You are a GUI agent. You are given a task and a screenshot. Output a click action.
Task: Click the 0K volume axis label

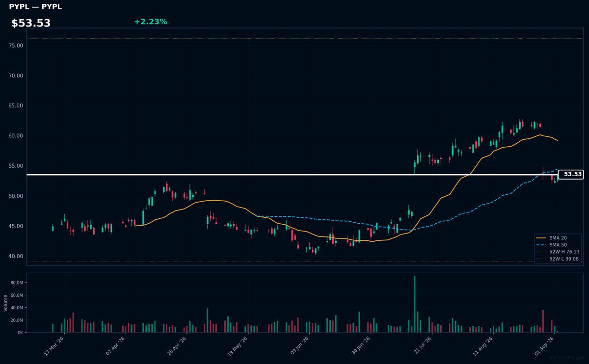20,333
